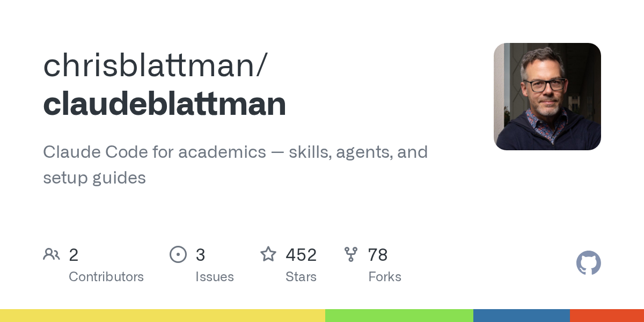Click the Stars star icon
This screenshot has height=322, width=644.
[x=268, y=254]
